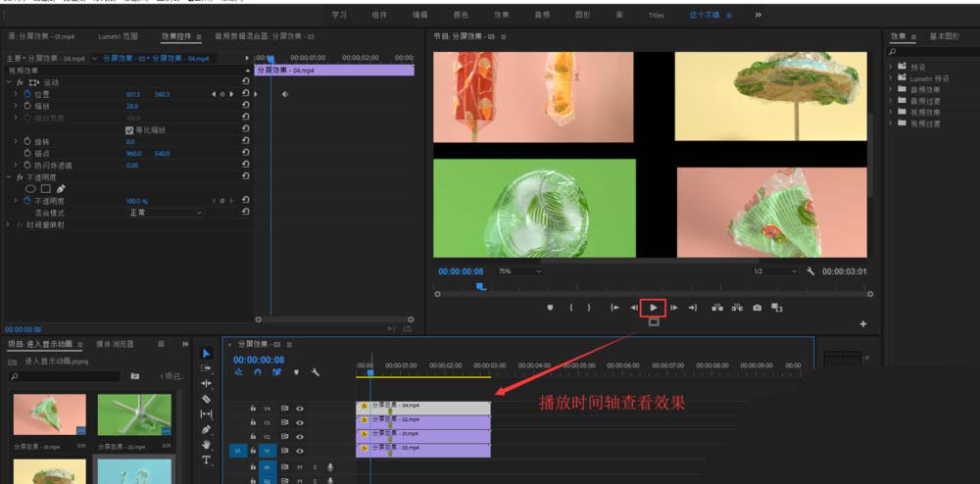Collapse the Motion effect group
Screen dimensions: 980x484
[9, 82]
